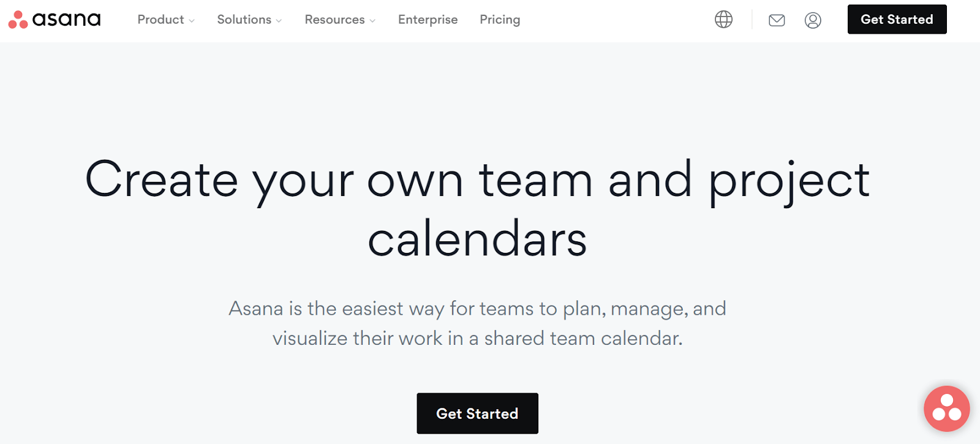Open the user account profile icon

813,20
